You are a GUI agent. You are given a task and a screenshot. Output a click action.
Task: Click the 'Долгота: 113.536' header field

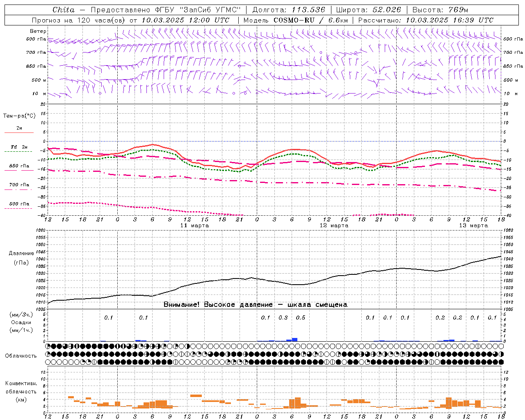[x=289, y=10]
